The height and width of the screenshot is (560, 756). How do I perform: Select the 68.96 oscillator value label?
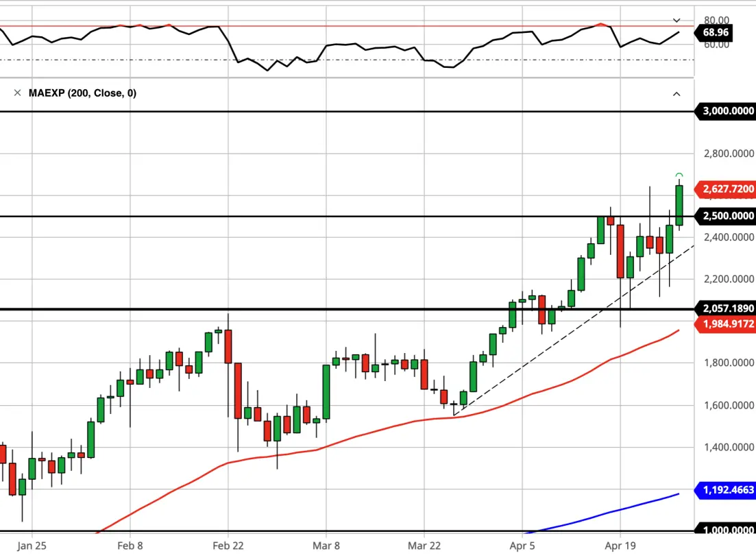pyautogui.click(x=714, y=33)
